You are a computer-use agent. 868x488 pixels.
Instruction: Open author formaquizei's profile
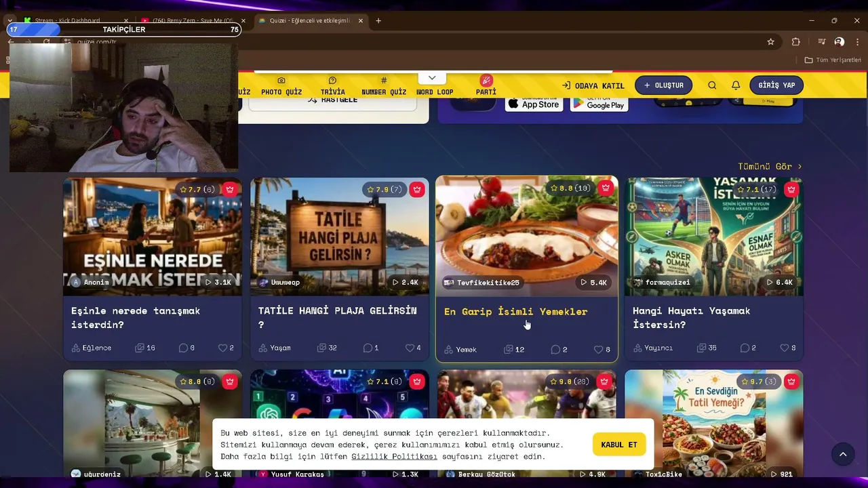pos(662,283)
